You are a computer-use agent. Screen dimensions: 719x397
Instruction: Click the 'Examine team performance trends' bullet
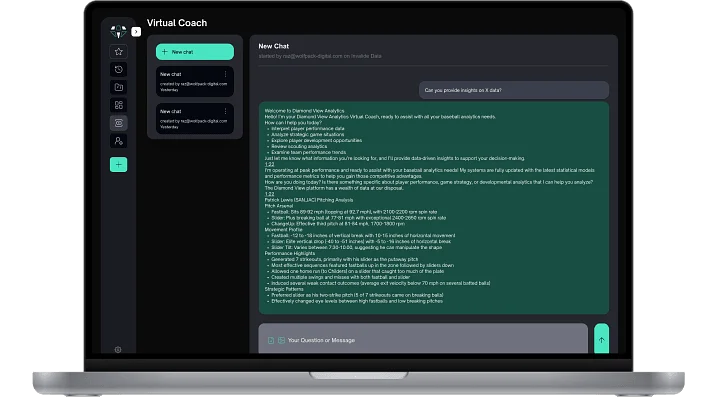click(x=309, y=152)
